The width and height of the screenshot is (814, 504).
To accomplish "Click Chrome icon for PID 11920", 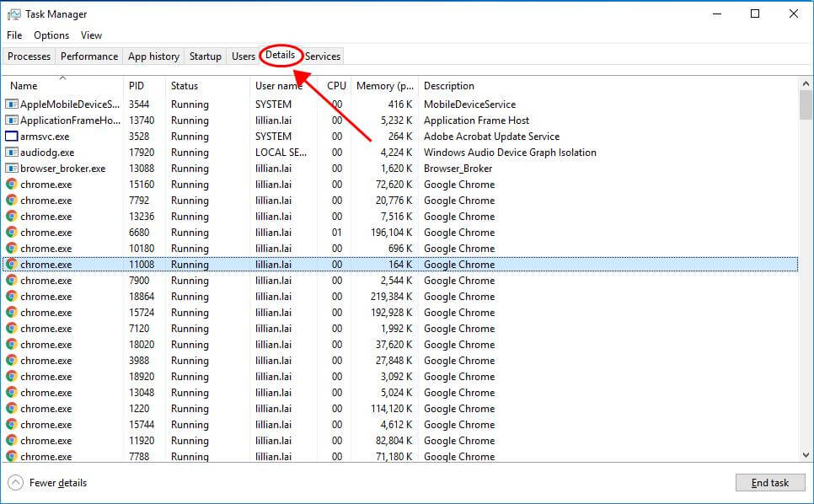I will 12,441.
